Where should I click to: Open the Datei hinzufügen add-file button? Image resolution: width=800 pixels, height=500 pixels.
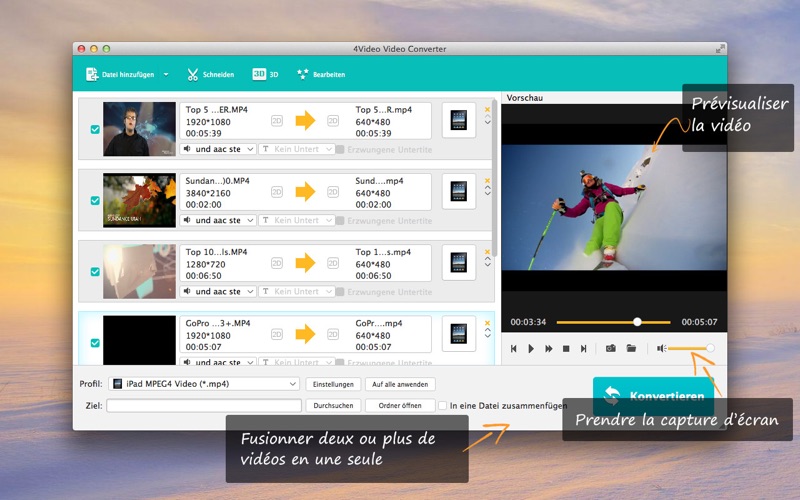[x=120, y=74]
